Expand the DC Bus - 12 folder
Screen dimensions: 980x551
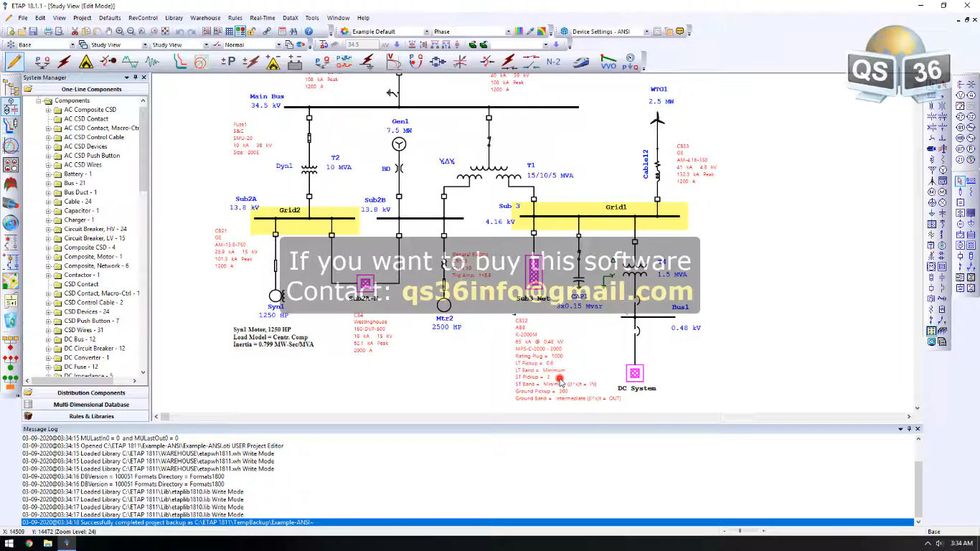click(49, 339)
